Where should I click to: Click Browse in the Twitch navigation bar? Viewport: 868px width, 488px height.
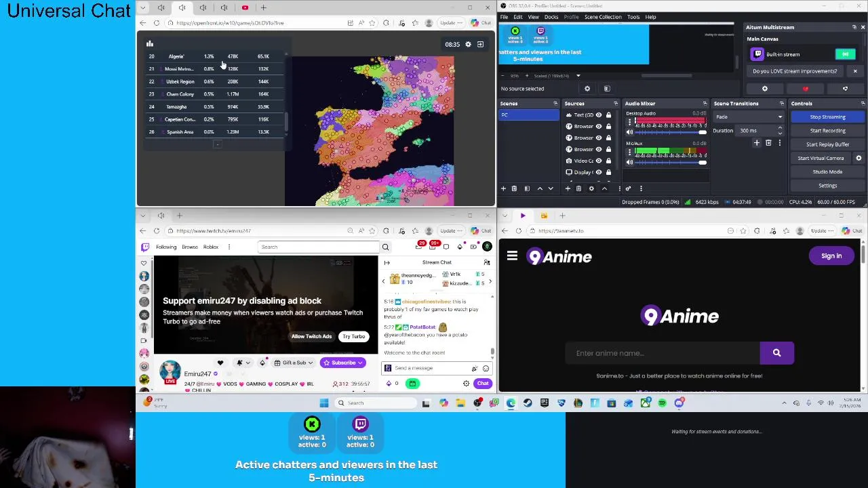[190, 247]
